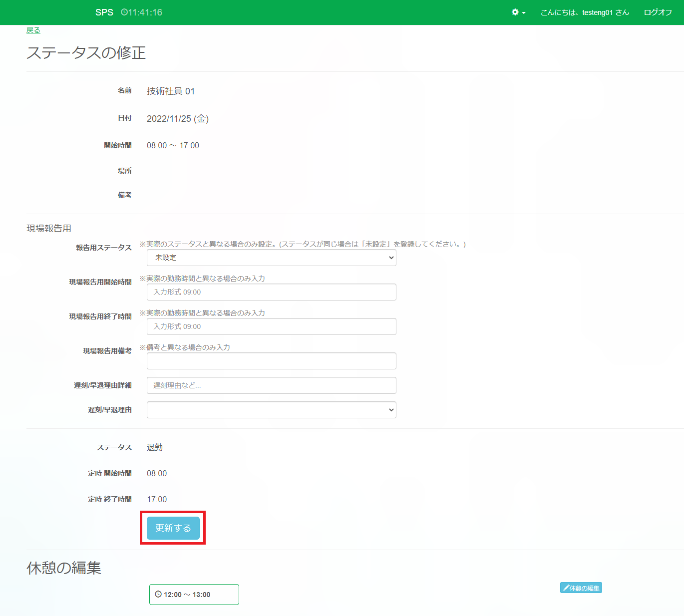Image resolution: width=684 pixels, height=616 pixels.
Task: Open the 遅刻/早退理由 dropdown list
Action: (x=271, y=410)
